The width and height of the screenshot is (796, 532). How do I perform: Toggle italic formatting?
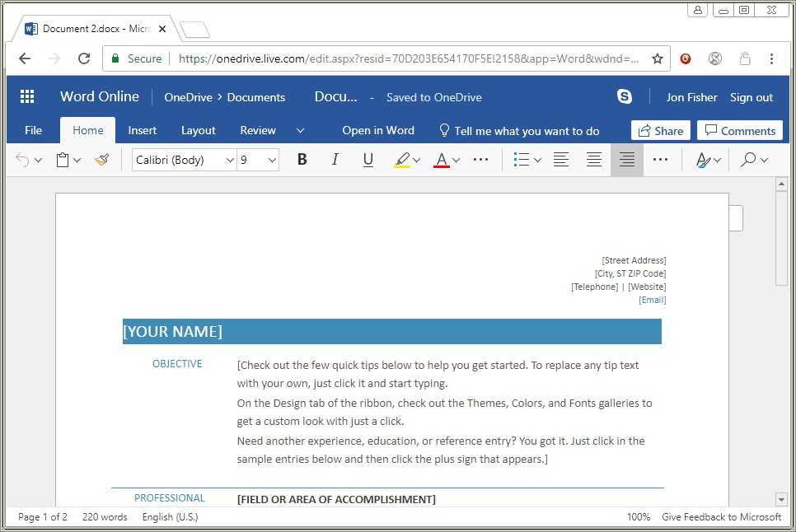click(x=335, y=159)
